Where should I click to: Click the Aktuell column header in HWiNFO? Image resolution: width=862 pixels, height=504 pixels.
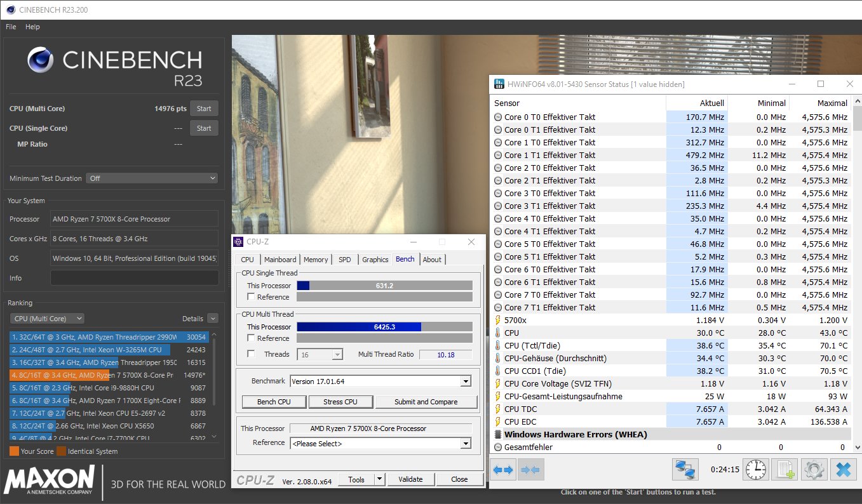tap(697, 103)
